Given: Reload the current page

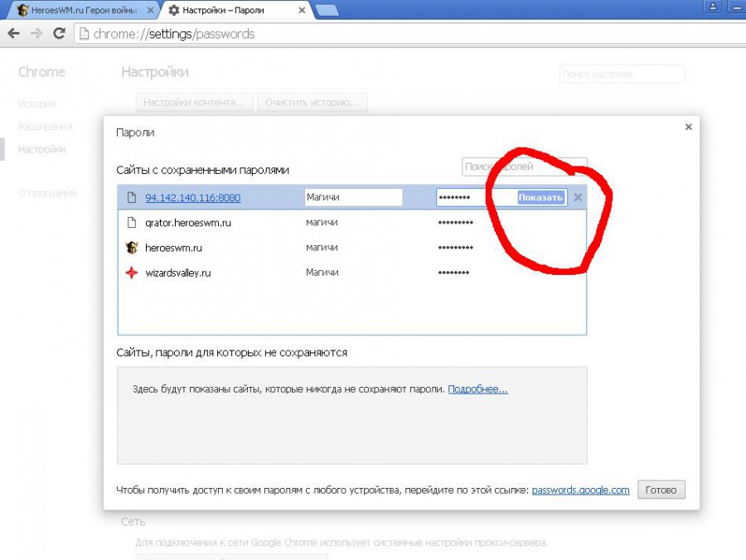Looking at the screenshot, I should (59, 33).
